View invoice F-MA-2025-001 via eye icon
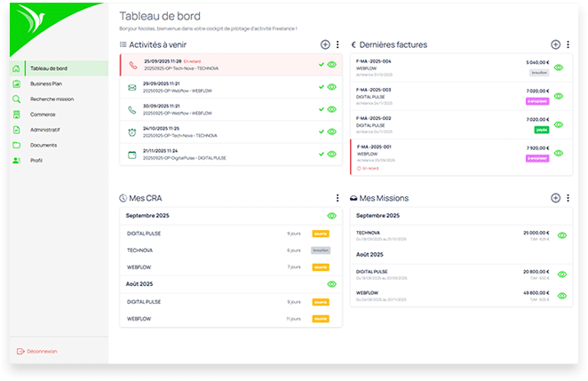This screenshot has width=588, height=381. pyautogui.click(x=559, y=154)
